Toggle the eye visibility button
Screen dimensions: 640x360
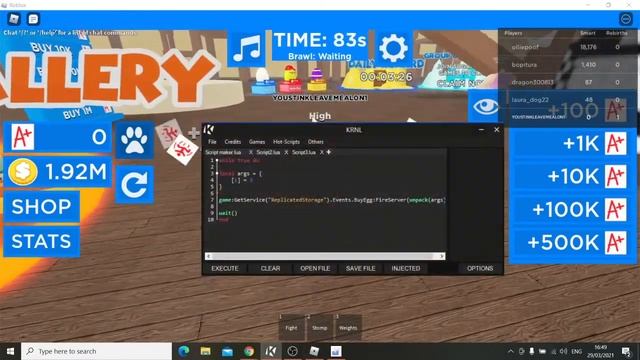tap(485, 107)
